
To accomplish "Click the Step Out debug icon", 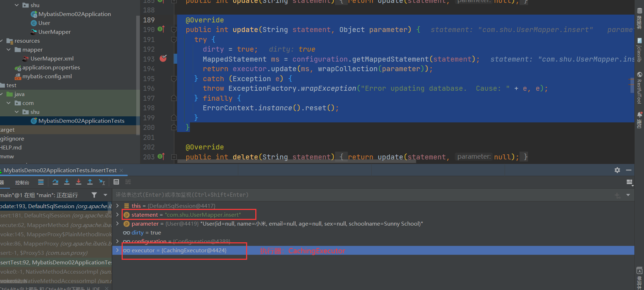I will coord(90,182).
